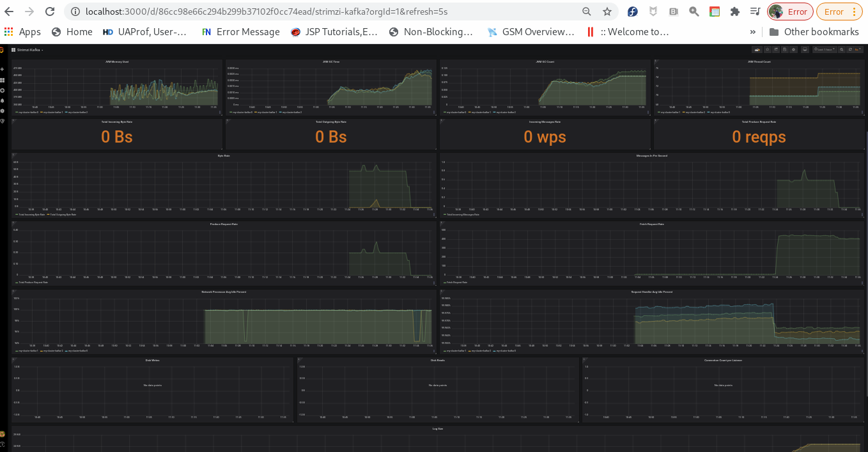The height and width of the screenshot is (452, 868).
Task: Open the Other bookmarks folder
Action: pyautogui.click(x=814, y=32)
